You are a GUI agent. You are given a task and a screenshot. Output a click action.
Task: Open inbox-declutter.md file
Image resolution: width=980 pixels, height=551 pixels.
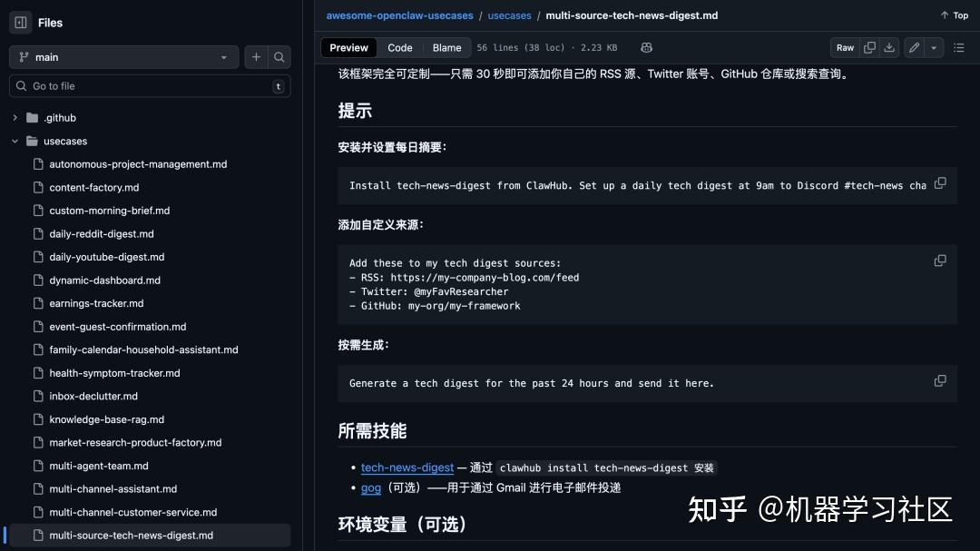click(x=93, y=396)
